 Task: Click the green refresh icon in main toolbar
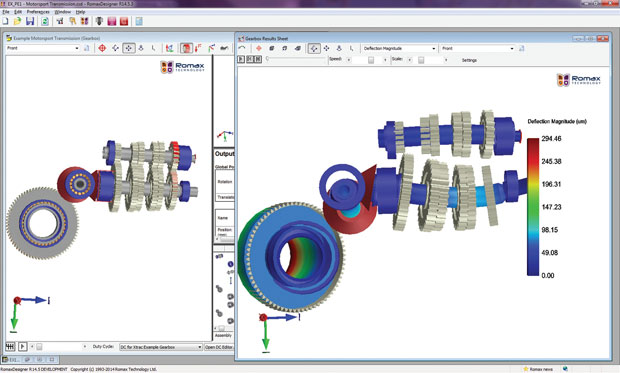pos(45,21)
